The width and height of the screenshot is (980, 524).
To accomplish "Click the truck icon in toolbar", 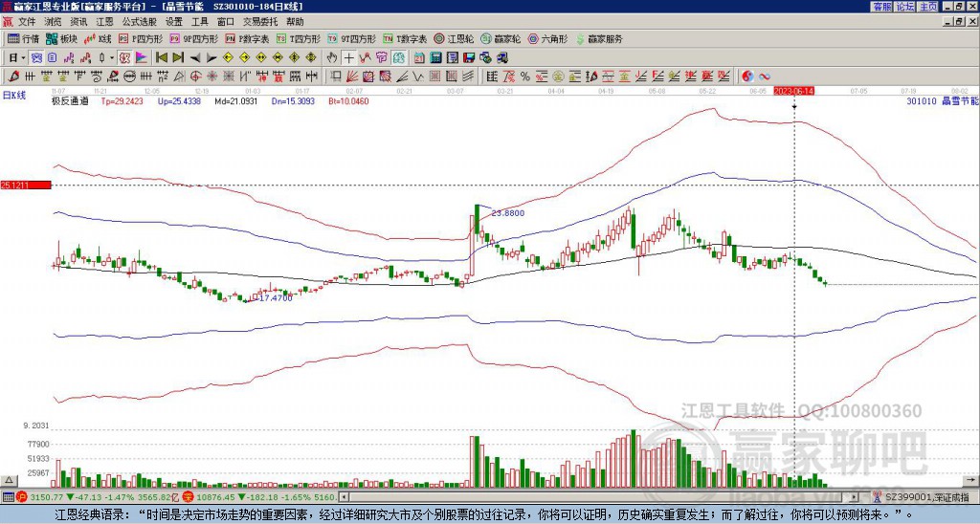I will [502, 58].
